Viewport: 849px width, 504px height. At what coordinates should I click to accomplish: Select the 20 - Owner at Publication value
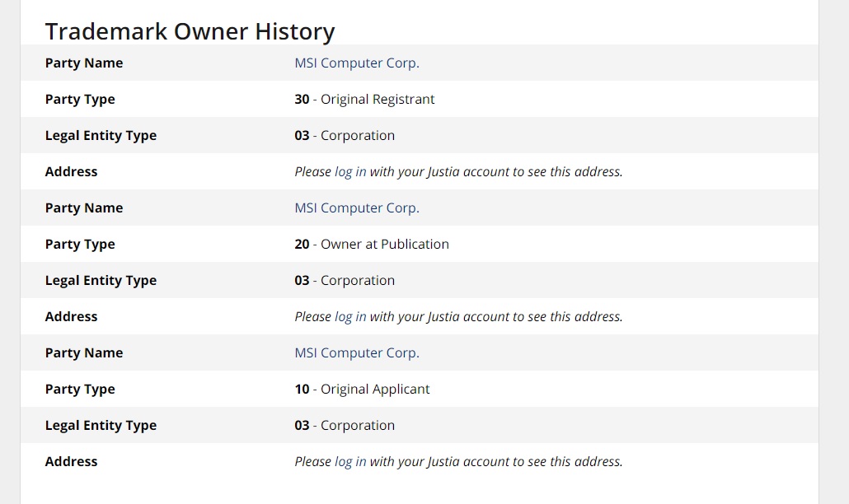point(372,244)
